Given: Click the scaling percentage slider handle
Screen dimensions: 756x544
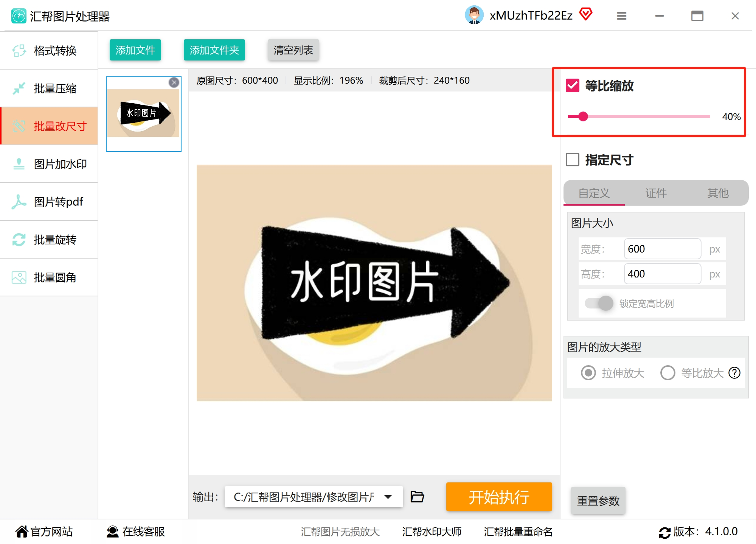Looking at the screenshot, I should tap(583, 116).
